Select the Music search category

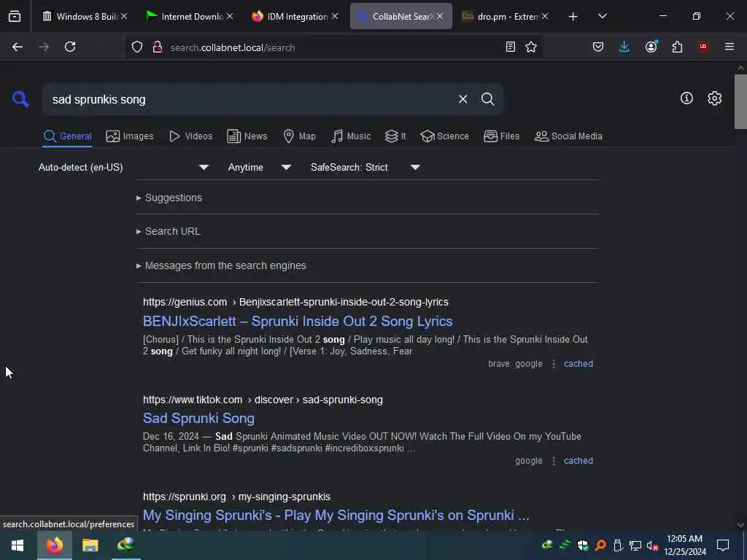[x=351, y=136]
